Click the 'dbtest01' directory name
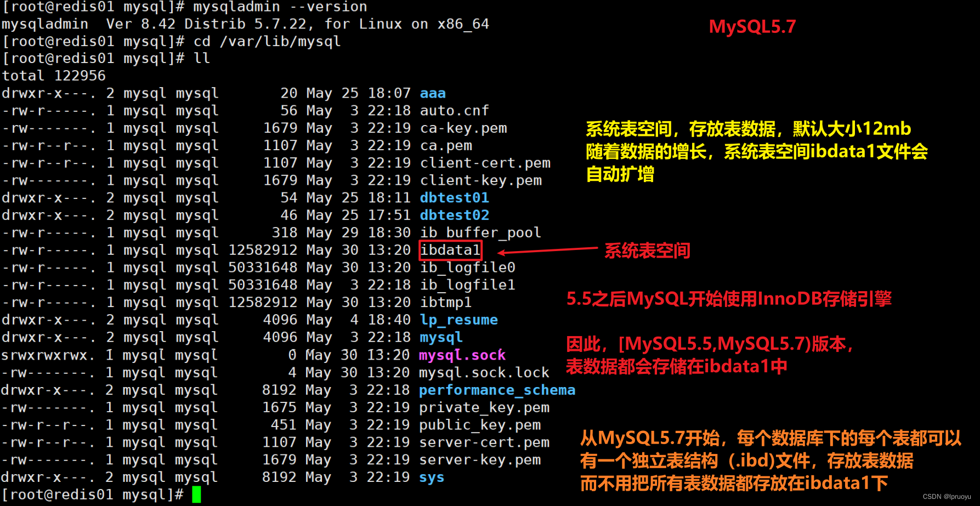 454,198
